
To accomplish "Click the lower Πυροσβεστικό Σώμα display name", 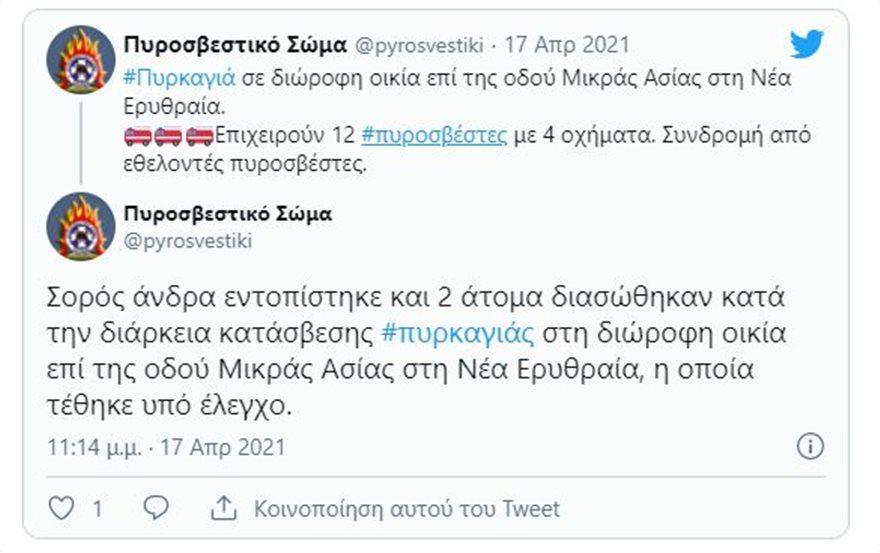I will (227, 214).
